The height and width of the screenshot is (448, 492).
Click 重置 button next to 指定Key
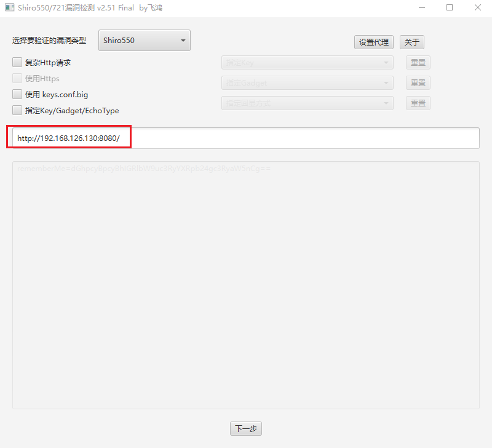(418, 63)
